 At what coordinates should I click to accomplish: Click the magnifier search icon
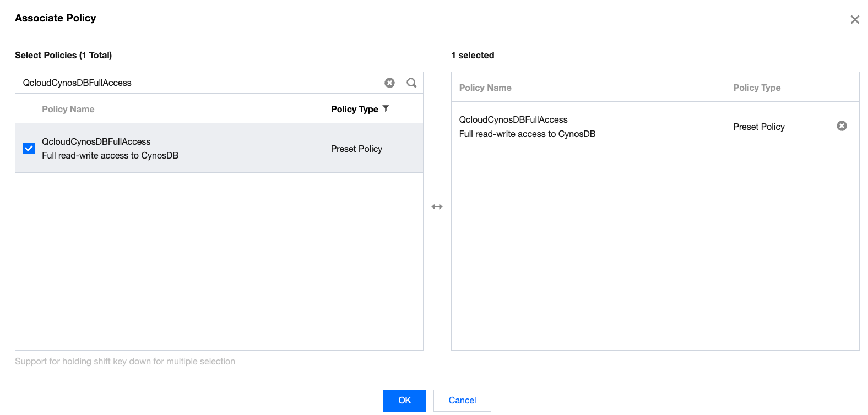point(411,83)
